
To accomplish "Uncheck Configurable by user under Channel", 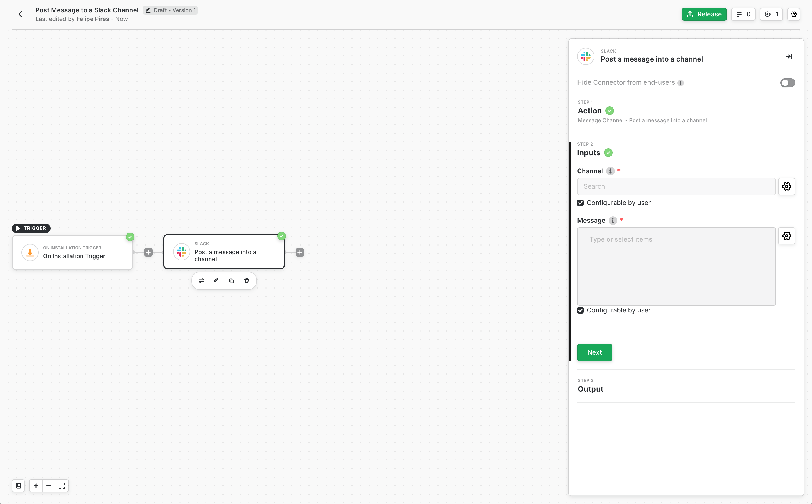I will click(580, 203).
